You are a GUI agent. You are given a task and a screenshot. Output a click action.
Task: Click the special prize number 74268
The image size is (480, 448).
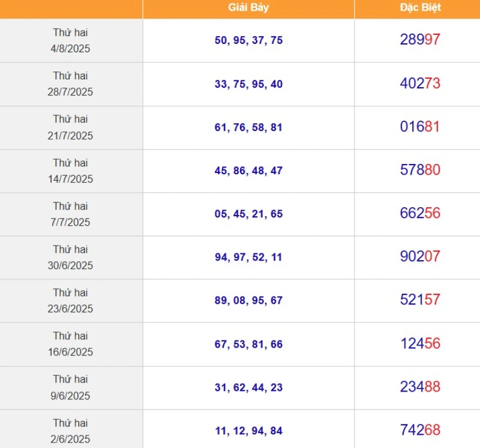[x=420, y=430]
